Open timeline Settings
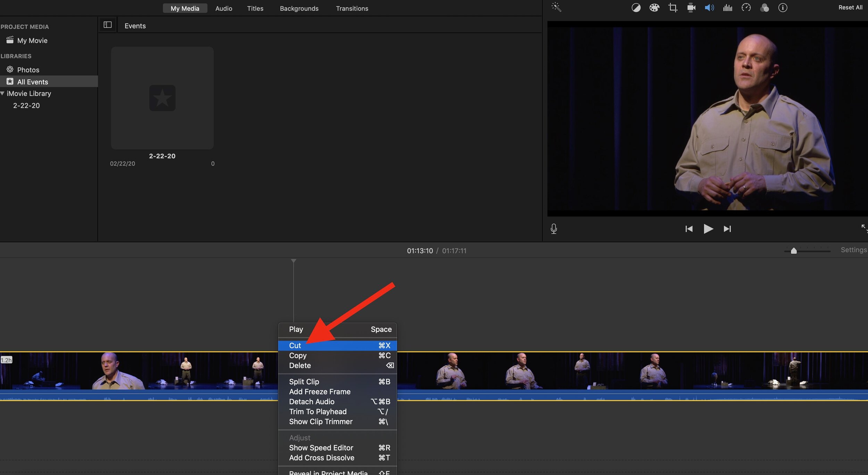 pos(854,250)
